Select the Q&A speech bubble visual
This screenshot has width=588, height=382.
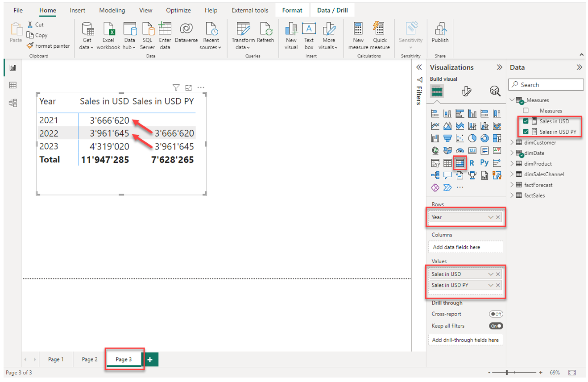(x=447, y=175)
